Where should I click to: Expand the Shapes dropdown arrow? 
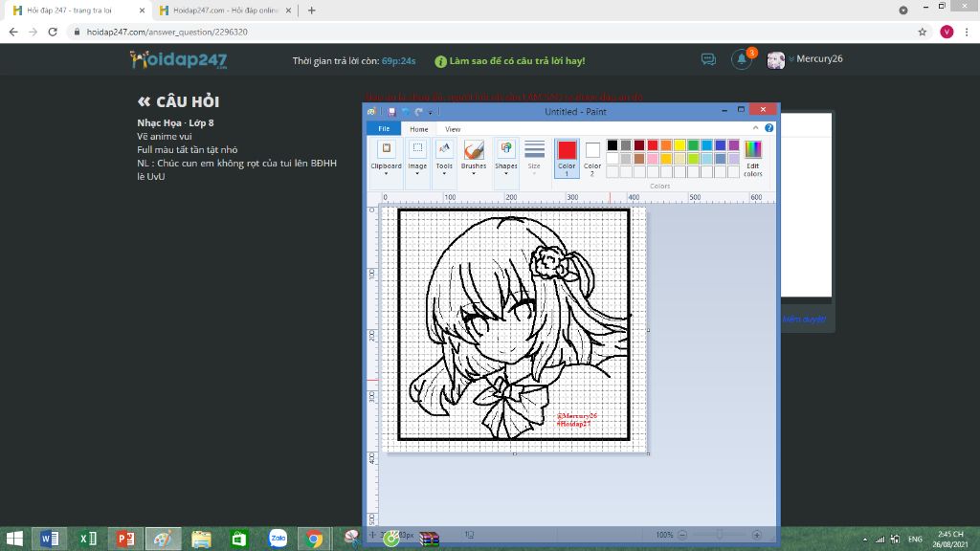click(x=505, y=174)
